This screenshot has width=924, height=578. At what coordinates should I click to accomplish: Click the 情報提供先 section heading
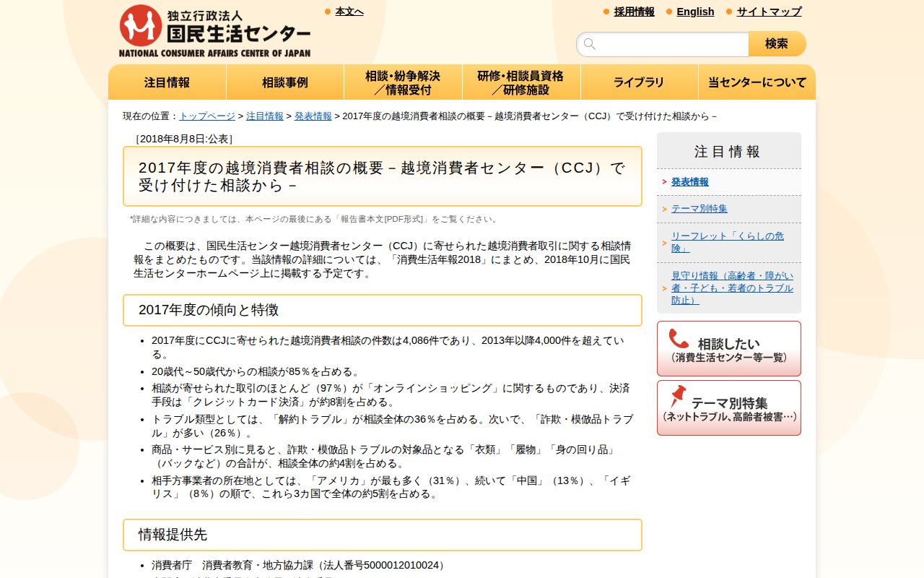pos(383,535)
